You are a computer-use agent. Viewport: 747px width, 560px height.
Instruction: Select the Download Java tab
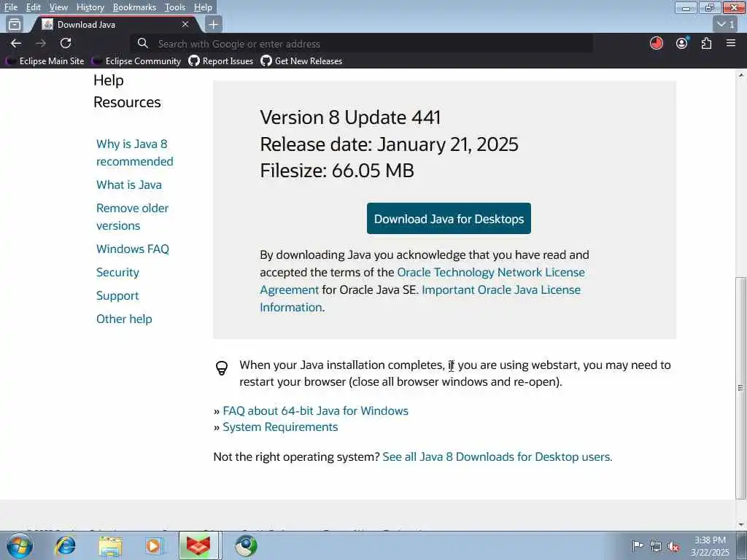[115, 24]
